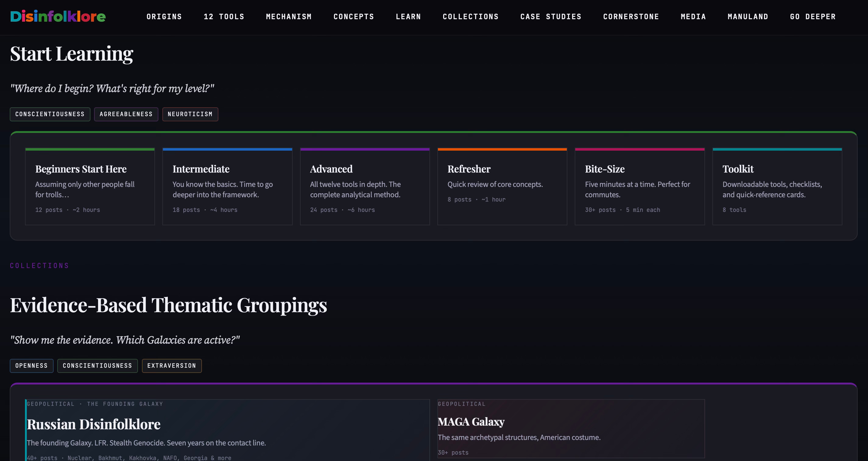
Task: Open Beginners Start Here card
Action: tap(90, 187)
